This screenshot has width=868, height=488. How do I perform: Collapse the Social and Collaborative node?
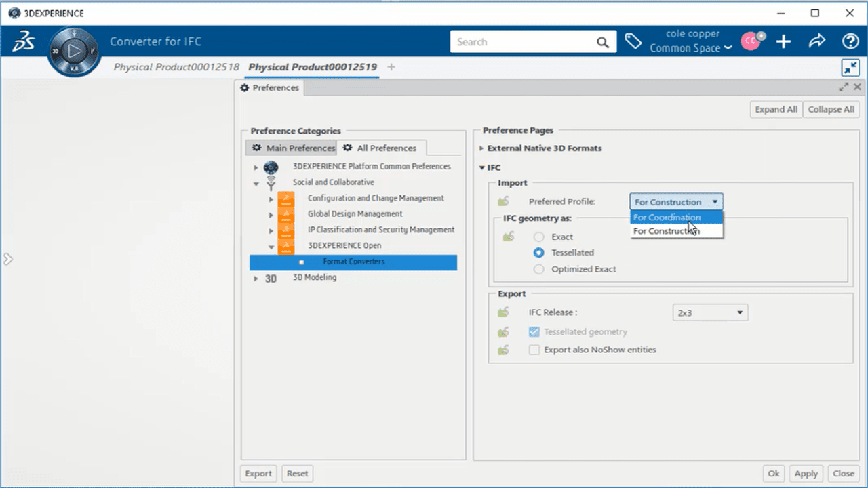(256, 183)
